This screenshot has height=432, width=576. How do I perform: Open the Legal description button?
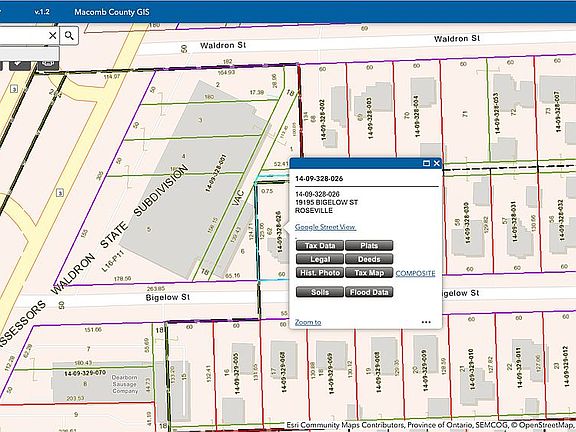(x=320, y=259)
